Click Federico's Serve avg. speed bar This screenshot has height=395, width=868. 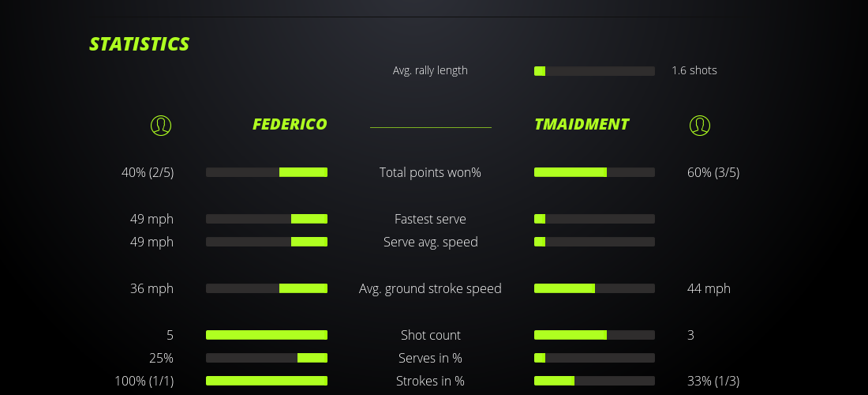point(267,242)
